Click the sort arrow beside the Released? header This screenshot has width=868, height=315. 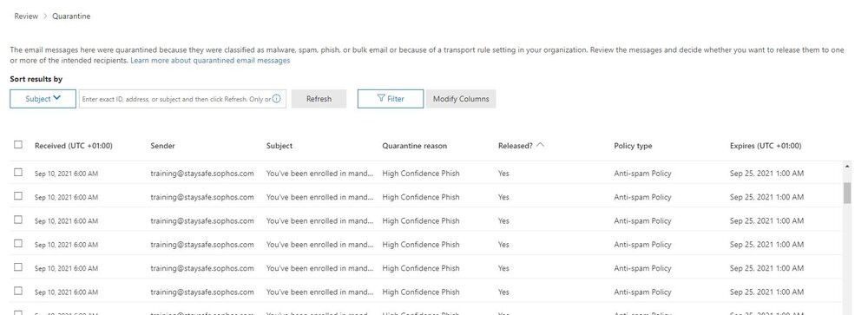click(x=540, y=145)
